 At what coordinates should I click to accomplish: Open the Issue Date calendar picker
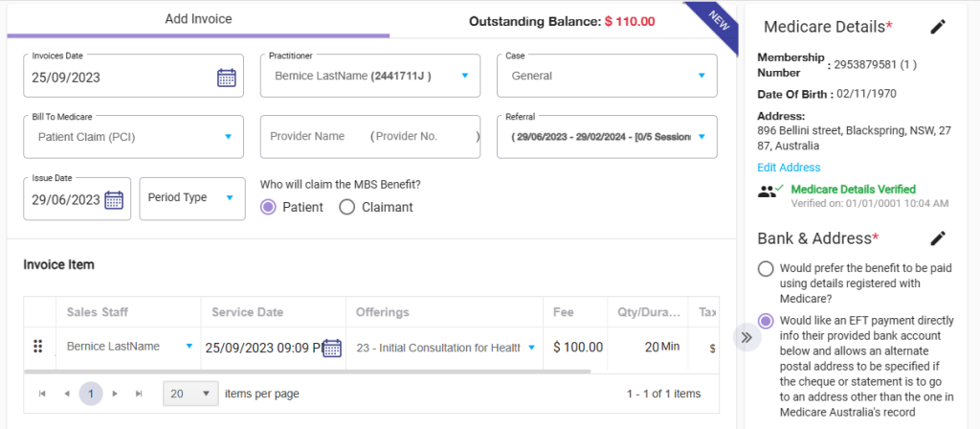point(114,199)
